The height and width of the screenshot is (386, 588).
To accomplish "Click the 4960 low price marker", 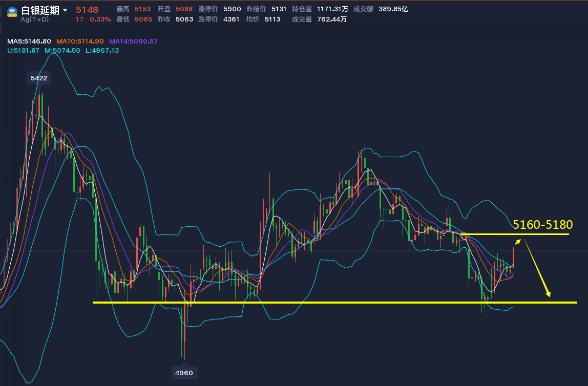I will point(184,373).
